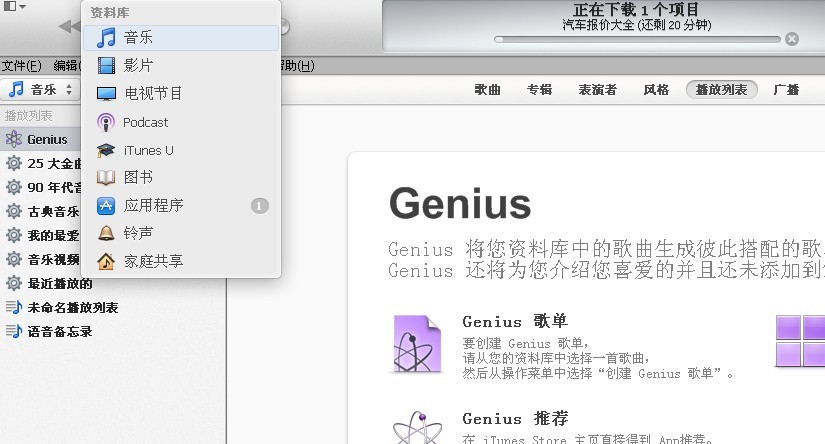Click gear icon beside 90 年代音乐

click(x=14, y=187)
